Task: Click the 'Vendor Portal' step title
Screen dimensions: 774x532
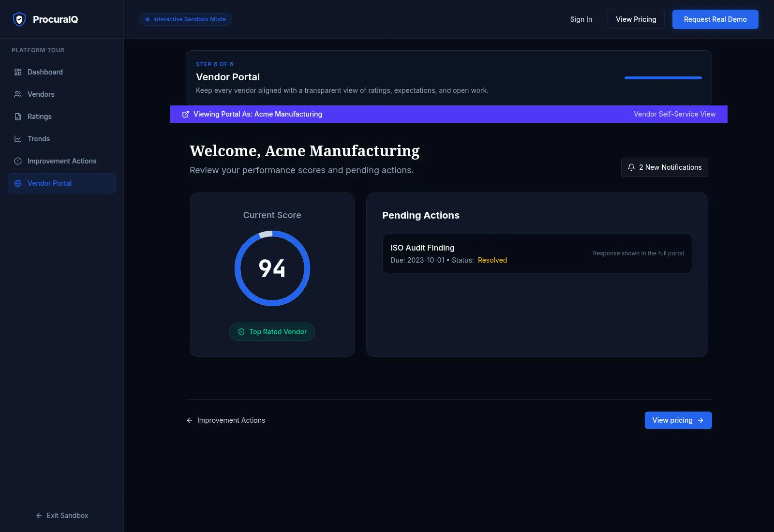Action: point(228,77)
